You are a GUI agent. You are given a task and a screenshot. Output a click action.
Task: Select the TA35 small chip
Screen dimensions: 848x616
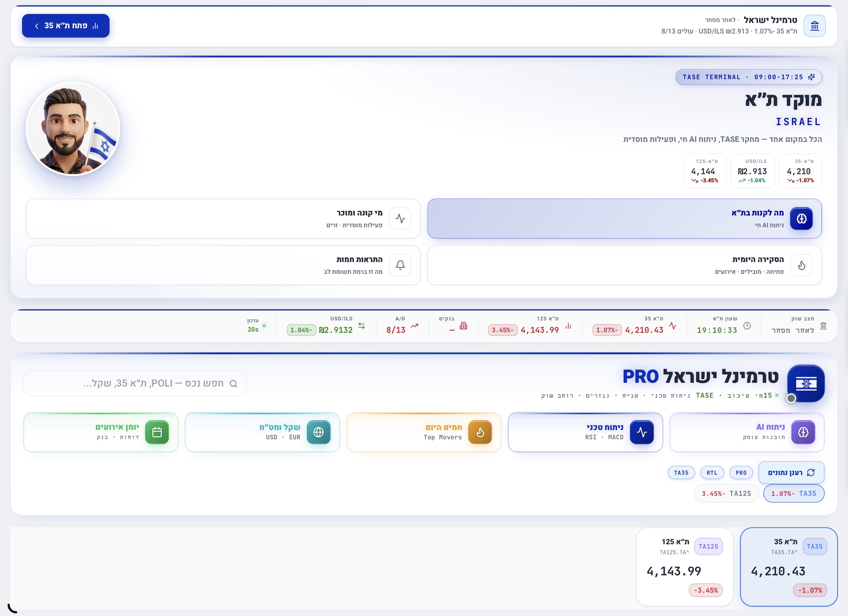pyautogui.click(x=681, y=473)
